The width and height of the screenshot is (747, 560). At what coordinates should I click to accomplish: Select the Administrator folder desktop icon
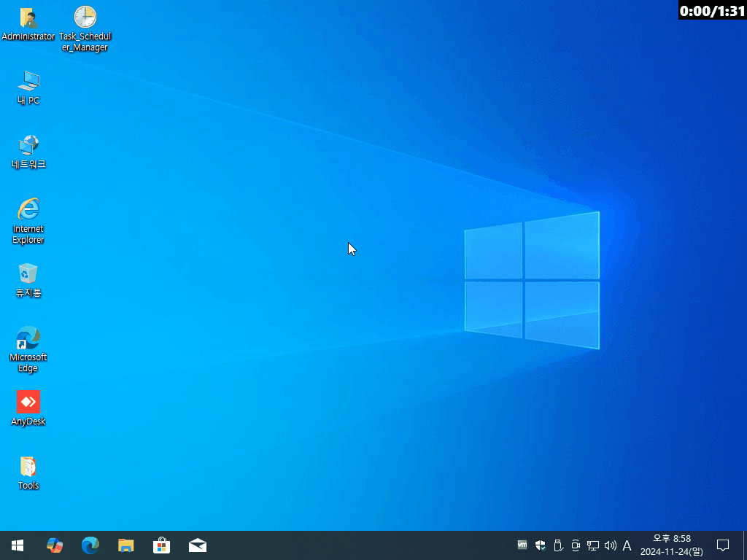[x=28, y=24]
